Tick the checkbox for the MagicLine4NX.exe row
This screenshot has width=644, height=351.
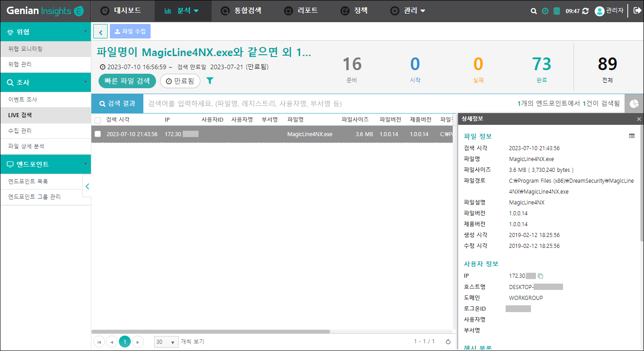[98, 134]
